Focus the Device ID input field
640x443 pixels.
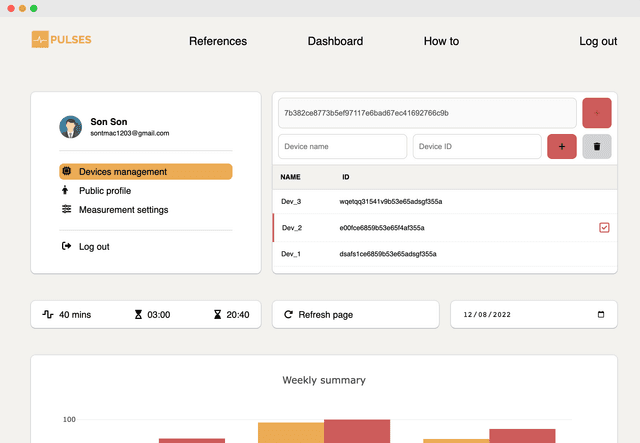tap(476, 147)
